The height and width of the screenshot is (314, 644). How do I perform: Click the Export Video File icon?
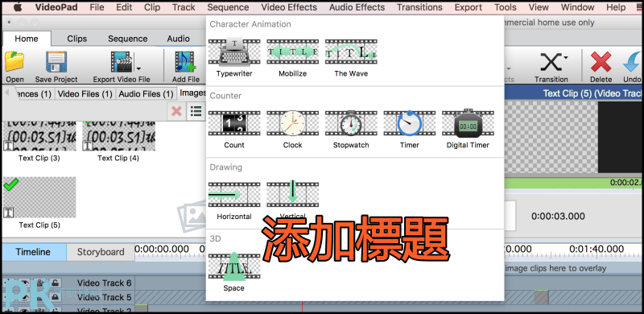(x=121, y=63)
